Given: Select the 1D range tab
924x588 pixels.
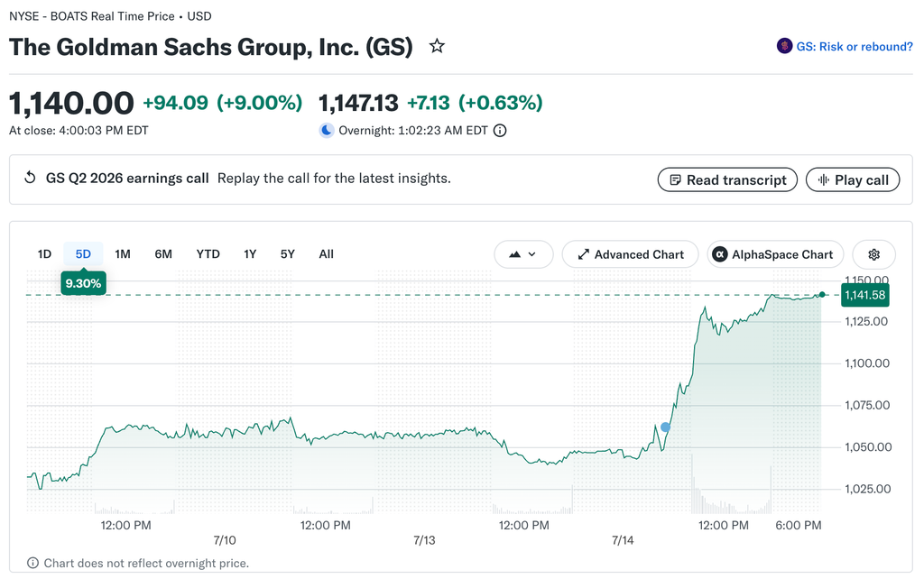Looking at the screenshot, I should [44, 254].
